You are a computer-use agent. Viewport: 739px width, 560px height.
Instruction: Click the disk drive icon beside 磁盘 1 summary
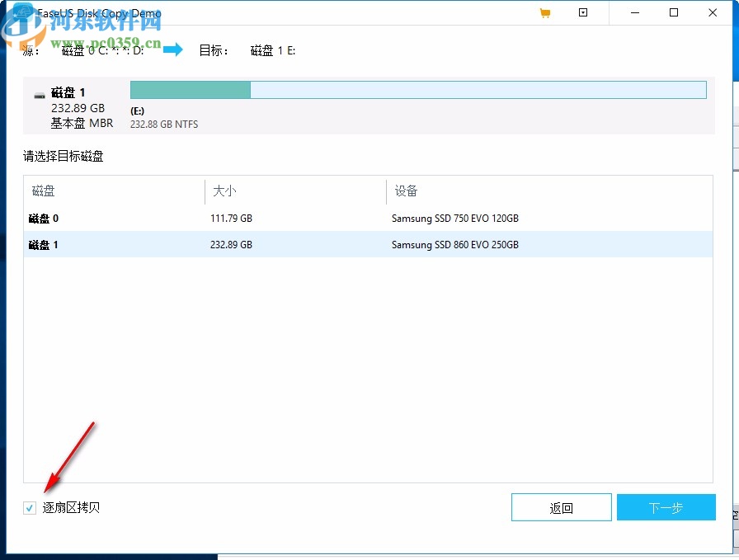39,93
